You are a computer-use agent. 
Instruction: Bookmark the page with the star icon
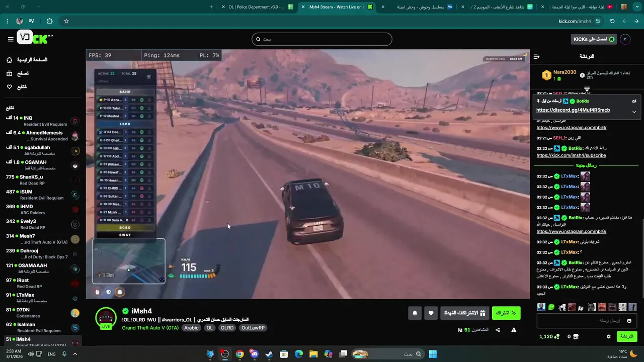[x=66, y=21]
